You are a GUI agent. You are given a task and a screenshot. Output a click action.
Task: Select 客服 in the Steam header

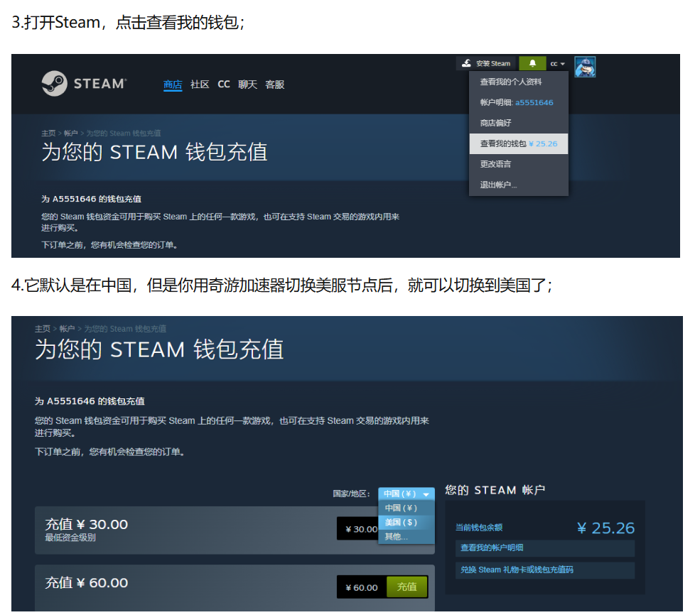coord(275,85)
